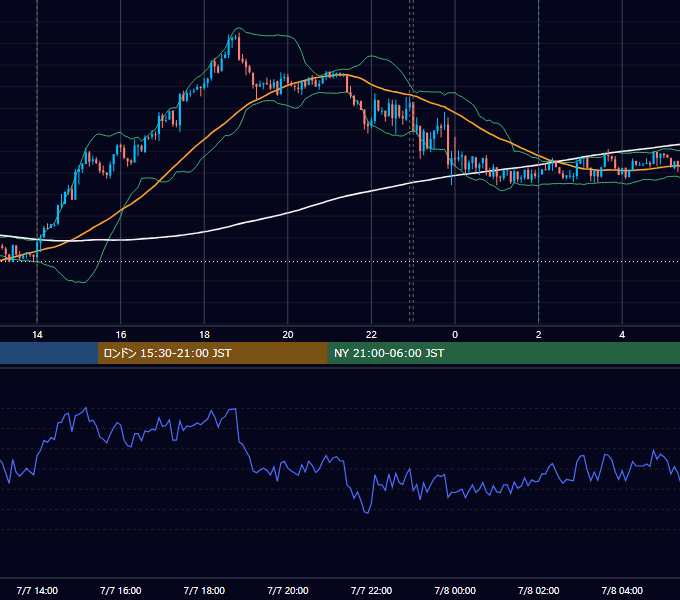Click the 7/8 04:00 time label

(x=622, y=590)
